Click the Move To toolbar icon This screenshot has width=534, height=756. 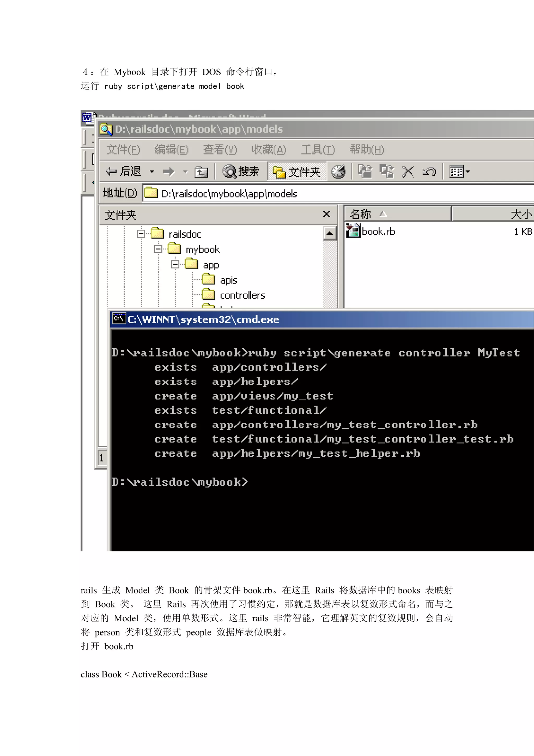[x=365, y=171]
